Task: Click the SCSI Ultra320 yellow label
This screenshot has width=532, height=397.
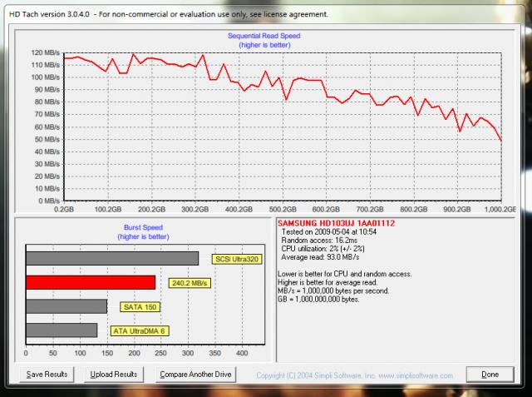Action: (x=236, y=259)
